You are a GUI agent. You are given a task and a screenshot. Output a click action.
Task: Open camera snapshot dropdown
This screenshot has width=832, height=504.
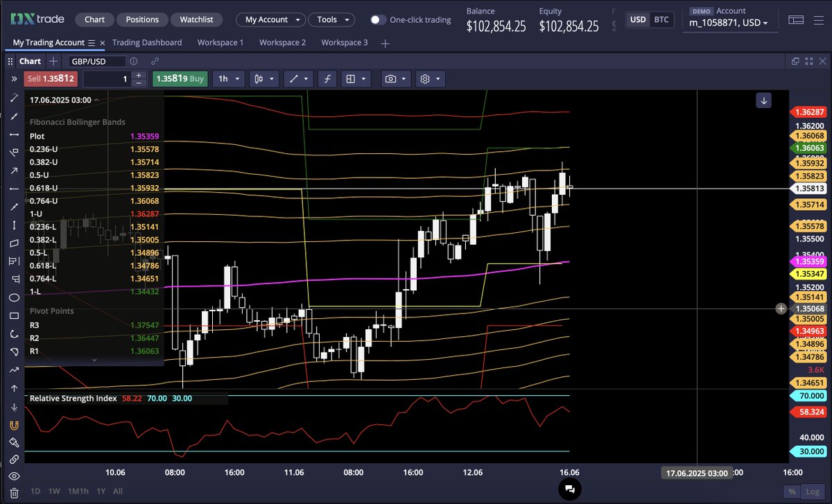396,79
